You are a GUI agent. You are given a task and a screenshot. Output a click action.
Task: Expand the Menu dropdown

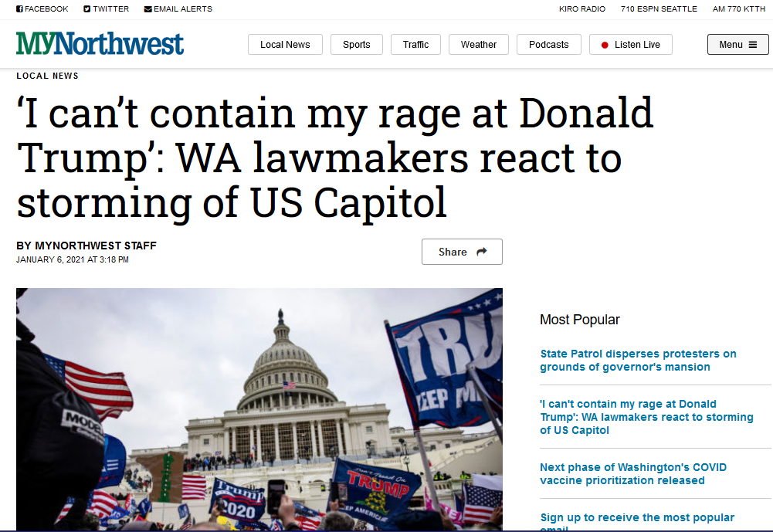(737, 44)
